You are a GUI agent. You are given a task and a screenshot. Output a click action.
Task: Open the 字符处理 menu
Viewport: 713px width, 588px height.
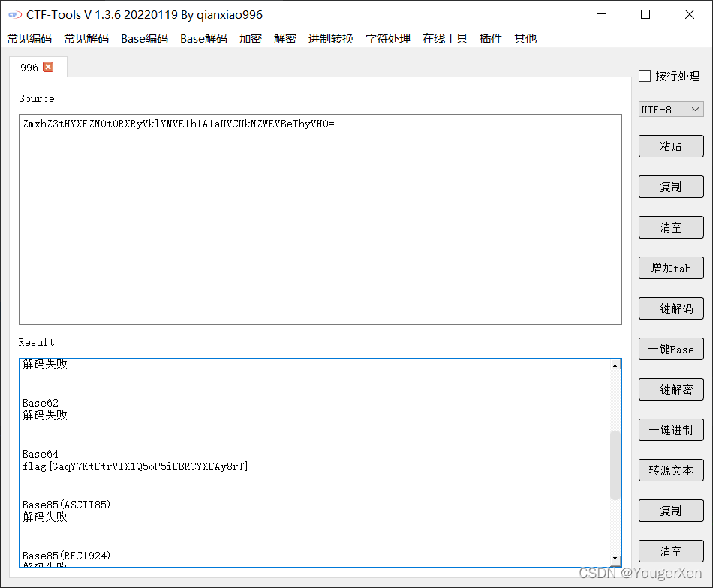click(x=388, y=38)
